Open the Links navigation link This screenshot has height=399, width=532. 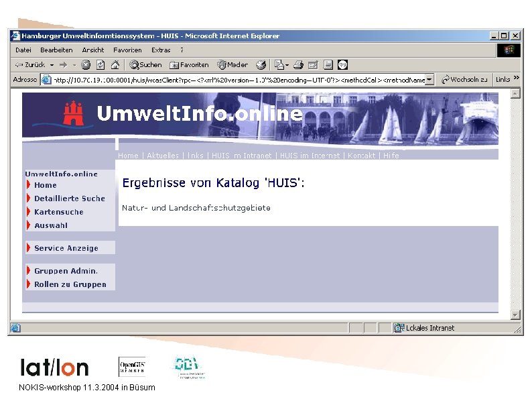coord(195,156)
